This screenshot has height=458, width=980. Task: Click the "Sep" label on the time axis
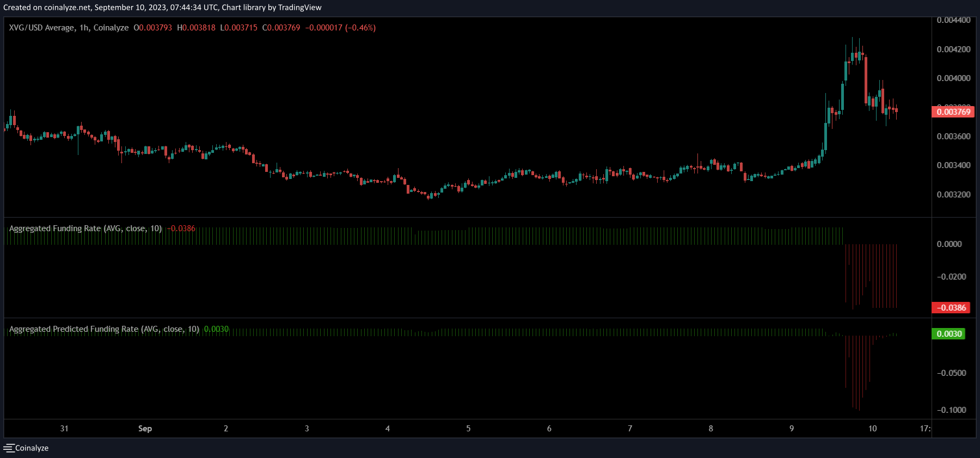pyautogui.click(x=145, y=429)
